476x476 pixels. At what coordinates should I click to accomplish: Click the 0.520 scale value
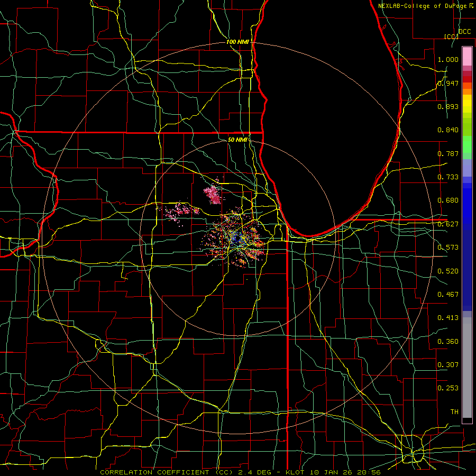tap(448, 271)
